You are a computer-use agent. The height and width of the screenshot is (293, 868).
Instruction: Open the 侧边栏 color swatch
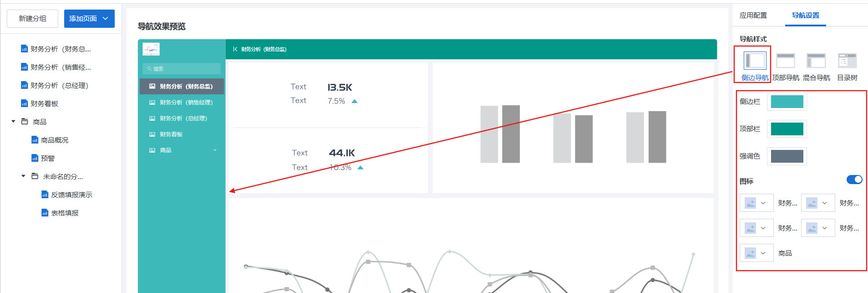(787, 102)
